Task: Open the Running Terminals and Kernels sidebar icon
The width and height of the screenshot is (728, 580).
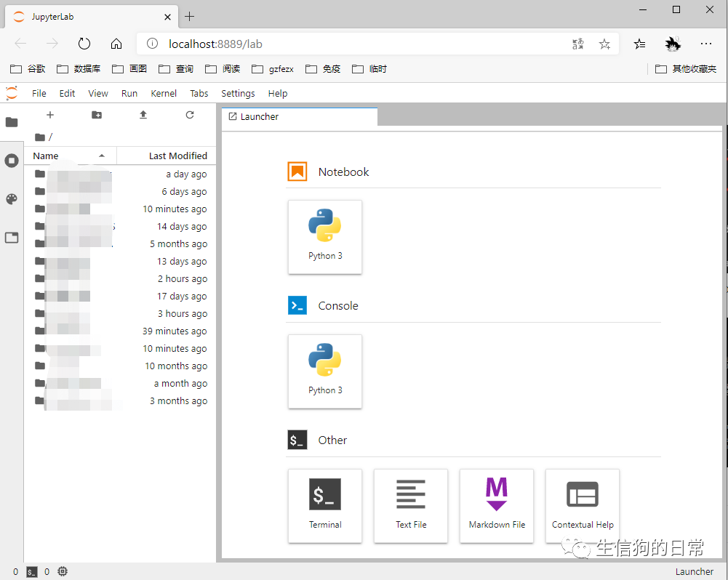Action: point(12,161)
